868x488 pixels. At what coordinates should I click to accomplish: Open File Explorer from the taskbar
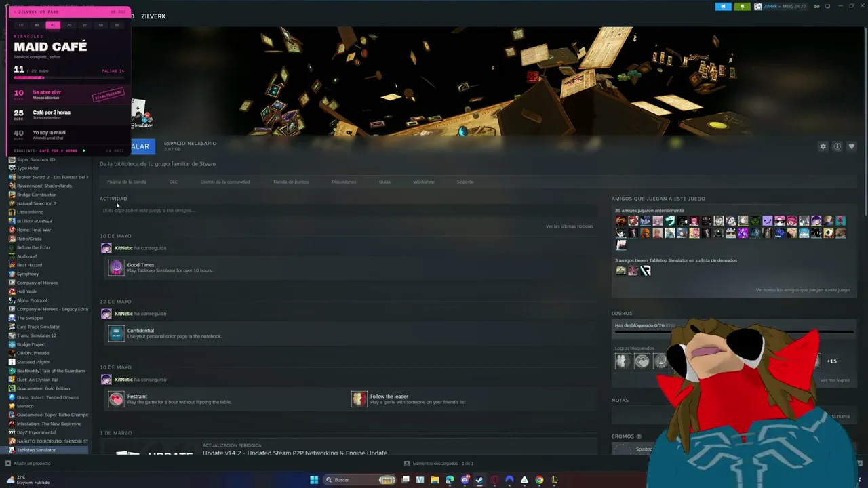point(435,480)
